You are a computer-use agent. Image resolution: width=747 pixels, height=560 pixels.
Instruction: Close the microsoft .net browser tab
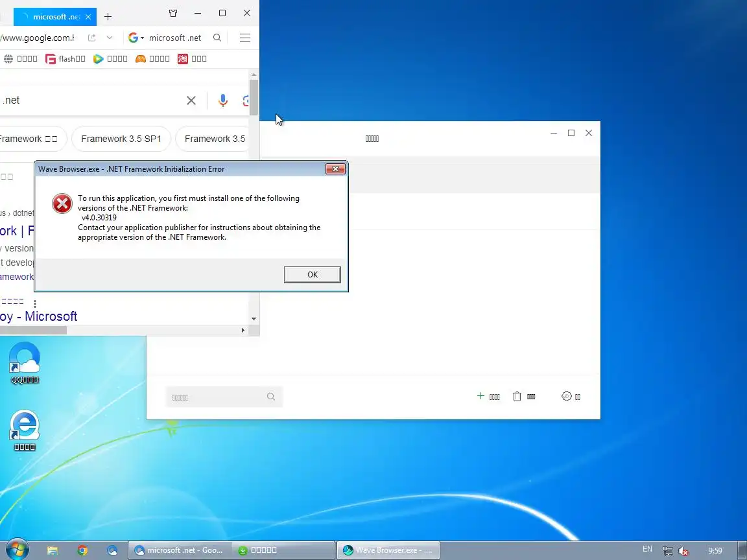pos(88,17)
